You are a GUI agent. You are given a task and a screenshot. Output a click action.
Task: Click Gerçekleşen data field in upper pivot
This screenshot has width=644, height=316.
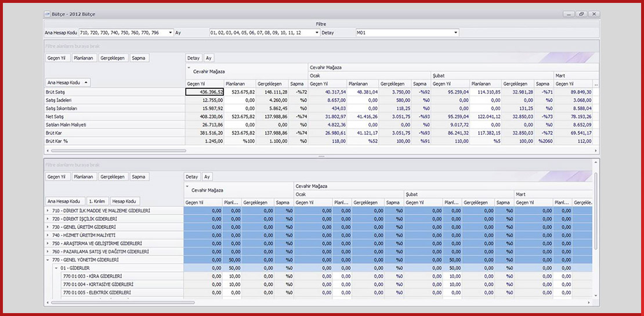pyautogui.click(x=113, y=58)
